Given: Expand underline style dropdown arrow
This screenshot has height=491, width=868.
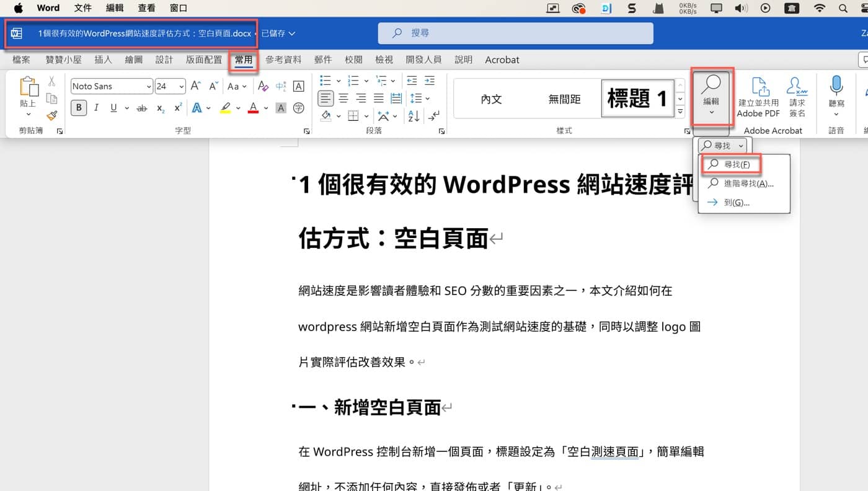Looking at the screenshot, I should click(x=126, y=108).
